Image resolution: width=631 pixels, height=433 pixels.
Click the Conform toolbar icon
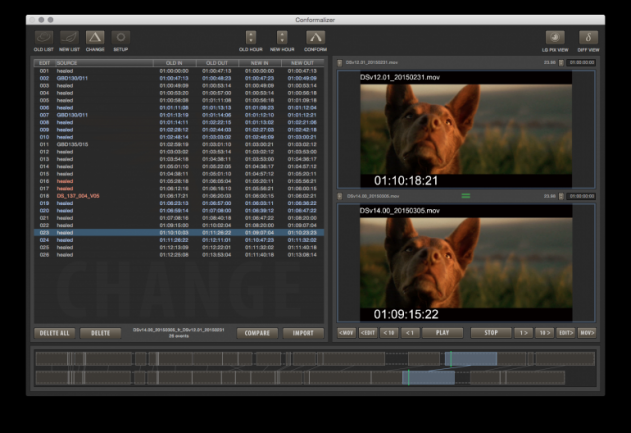[x=315, y=38]
